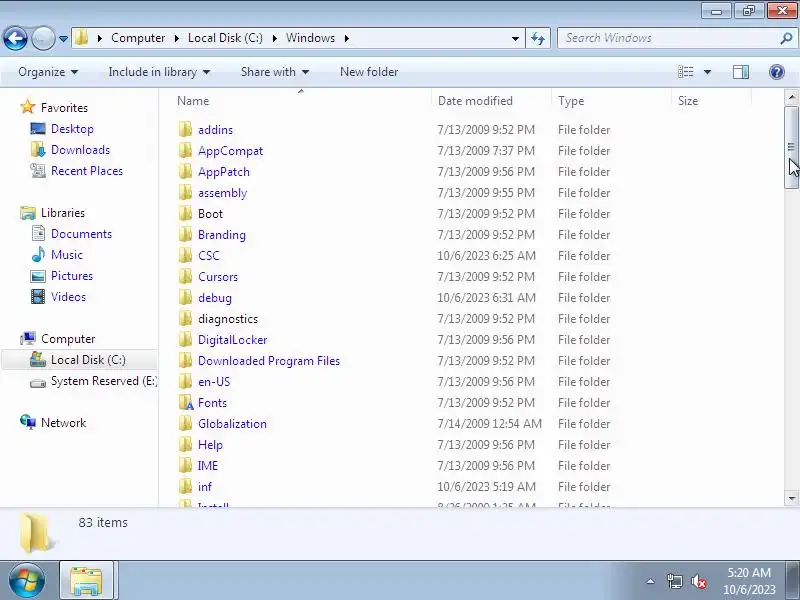The width and height of the screenshot is (800, 600).
Task: Click the New folder button
Action: tap(369, 72)
